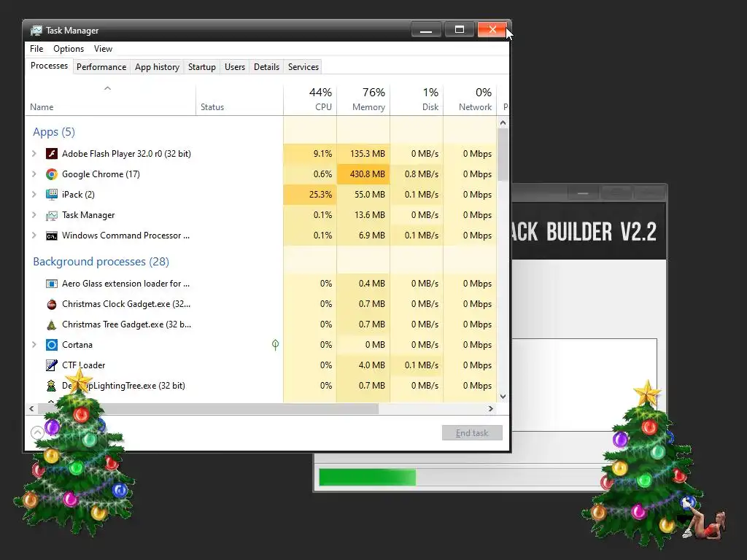Viewport: 747px width, 560px height.
Task: Expand the Adobe Flash Player process group
Action: pyautogui.click(x=34, y=154)
